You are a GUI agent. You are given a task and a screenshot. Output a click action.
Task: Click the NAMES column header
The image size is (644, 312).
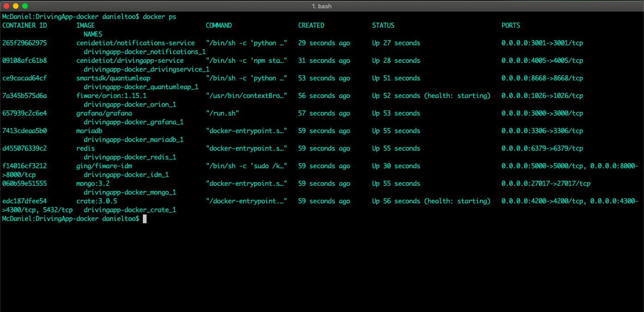click(93, 34)
